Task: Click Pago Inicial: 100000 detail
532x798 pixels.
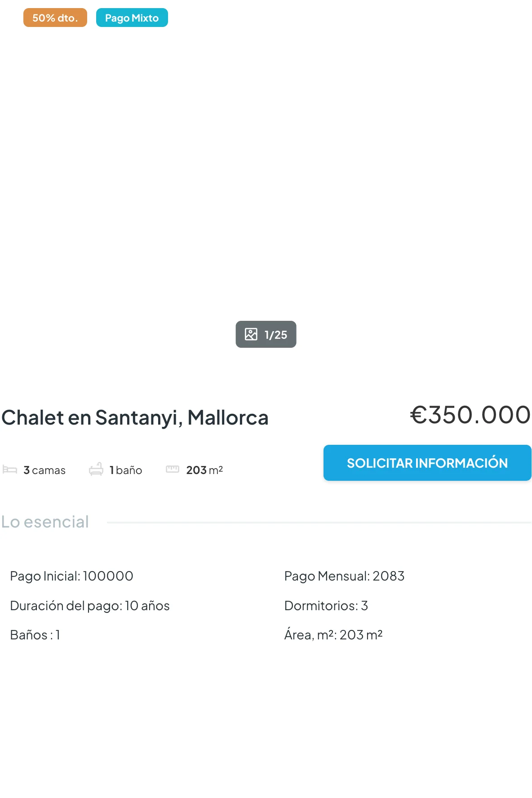Action: click(72, 576)
